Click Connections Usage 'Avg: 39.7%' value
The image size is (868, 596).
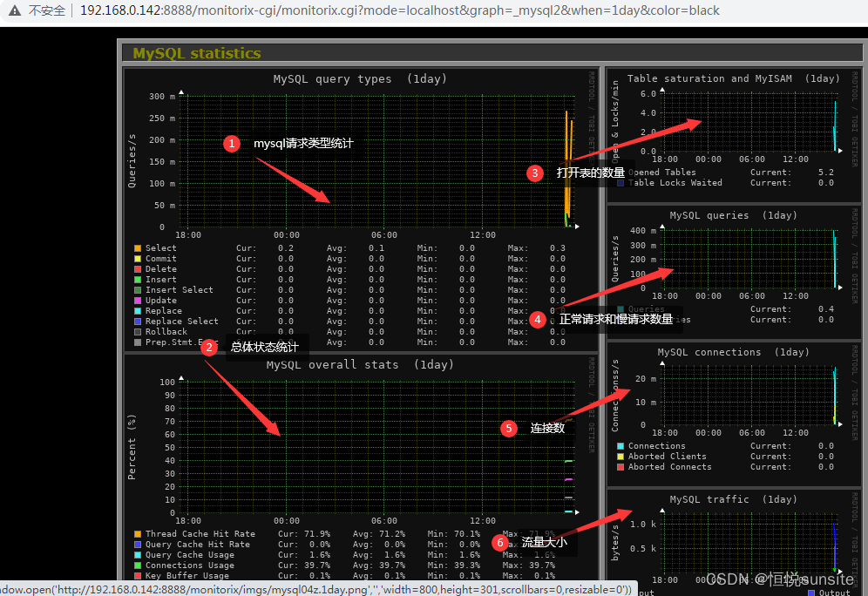pyautogui.click(x=379, y=566)
